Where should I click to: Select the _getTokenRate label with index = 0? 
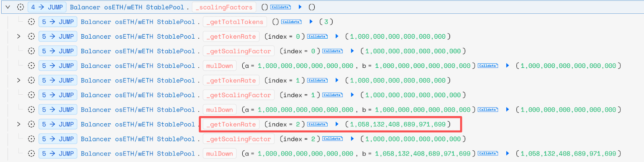[x=231, y=37]
